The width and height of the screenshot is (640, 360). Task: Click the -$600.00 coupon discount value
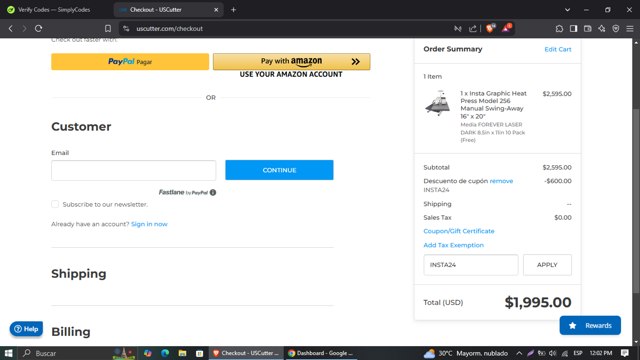(558, 181)
